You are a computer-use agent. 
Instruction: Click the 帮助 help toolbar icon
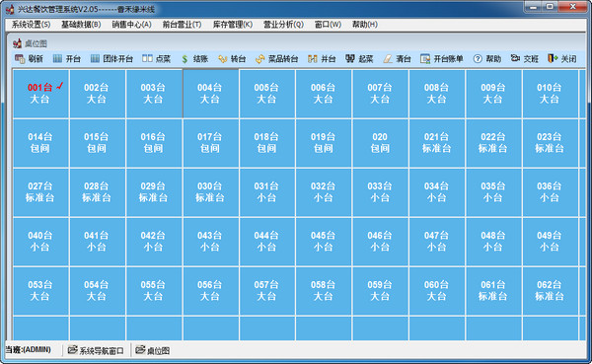[x=478, y=59]
